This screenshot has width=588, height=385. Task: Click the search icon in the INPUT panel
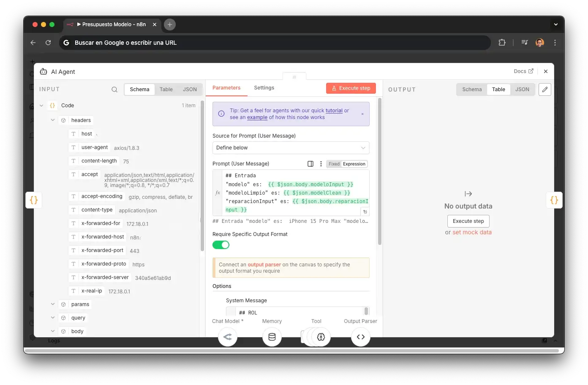pos(114,89)
